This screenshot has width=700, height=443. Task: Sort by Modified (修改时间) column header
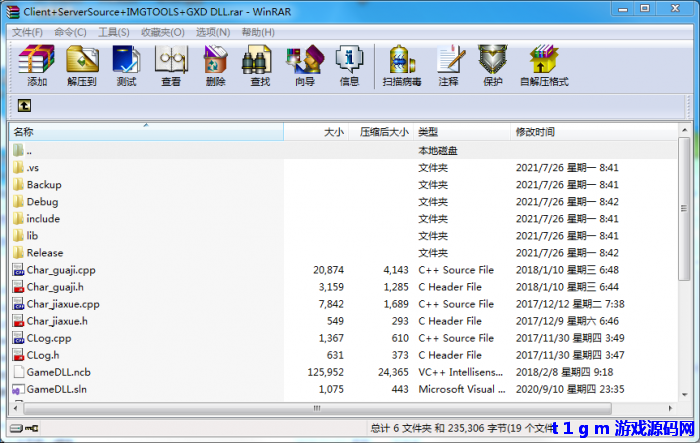pos(594,132)
